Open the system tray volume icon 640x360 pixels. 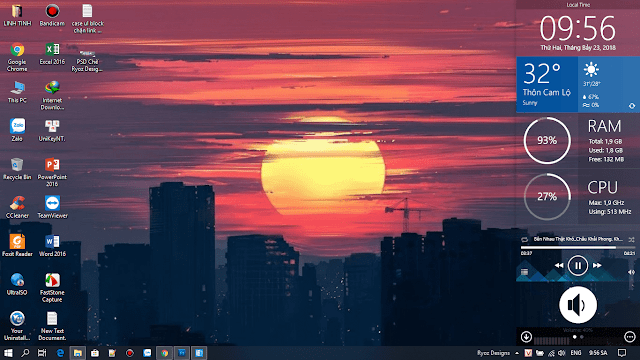(562, 353)
